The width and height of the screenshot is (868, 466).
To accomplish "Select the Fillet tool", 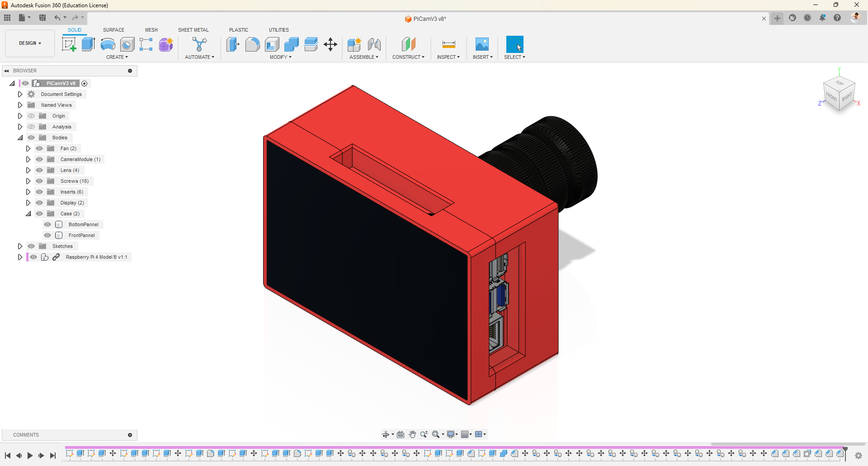I will click(252, 44).
